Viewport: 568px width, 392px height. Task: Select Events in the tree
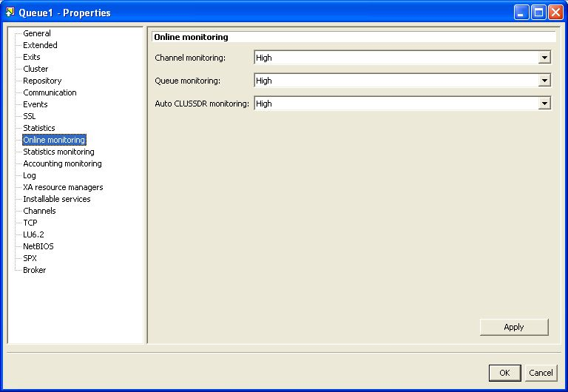[35, 104]
